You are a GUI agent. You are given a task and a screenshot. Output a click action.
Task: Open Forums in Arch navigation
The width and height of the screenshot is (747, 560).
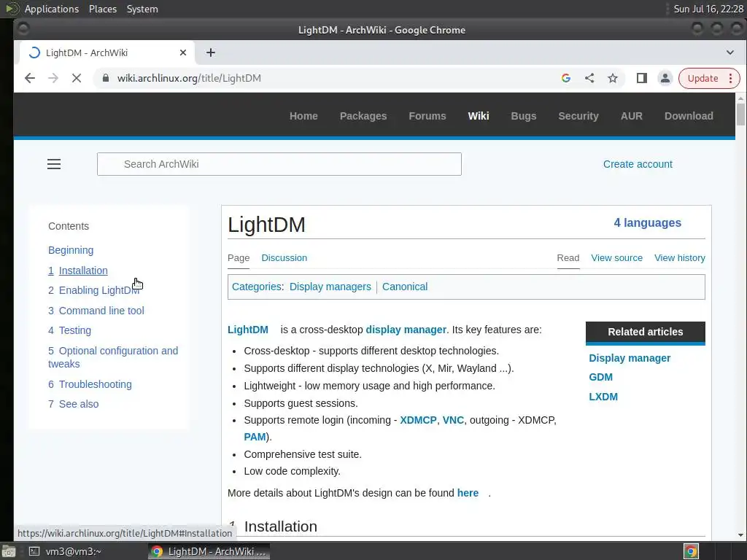pos(427,116)
